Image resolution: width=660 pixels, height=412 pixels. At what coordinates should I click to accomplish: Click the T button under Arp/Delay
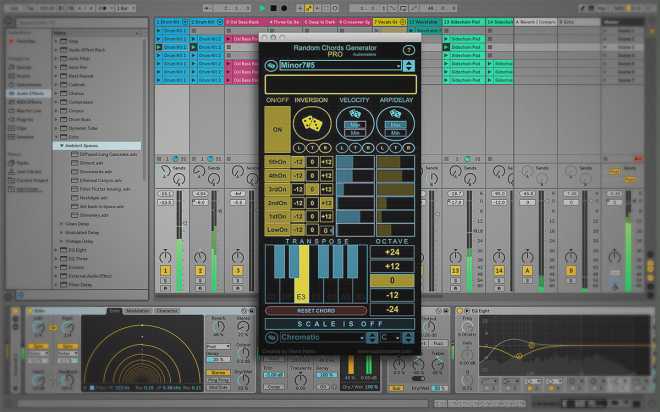395,148
